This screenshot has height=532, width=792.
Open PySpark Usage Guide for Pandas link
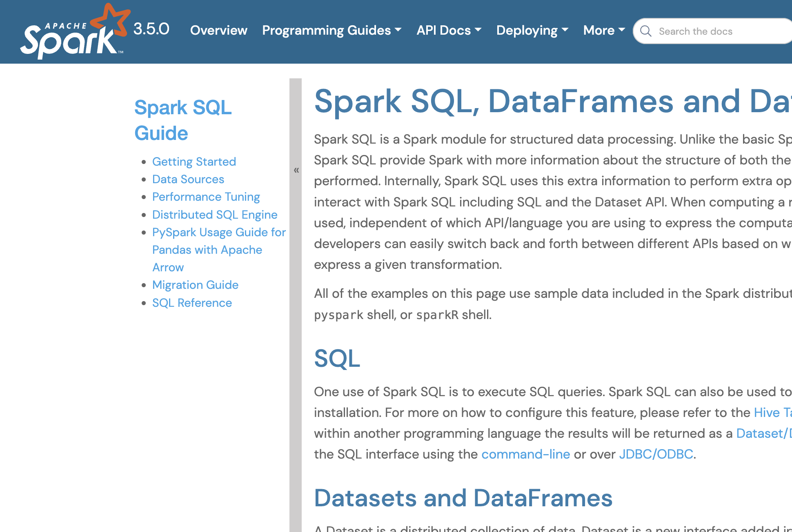click(x=218, y=232)
